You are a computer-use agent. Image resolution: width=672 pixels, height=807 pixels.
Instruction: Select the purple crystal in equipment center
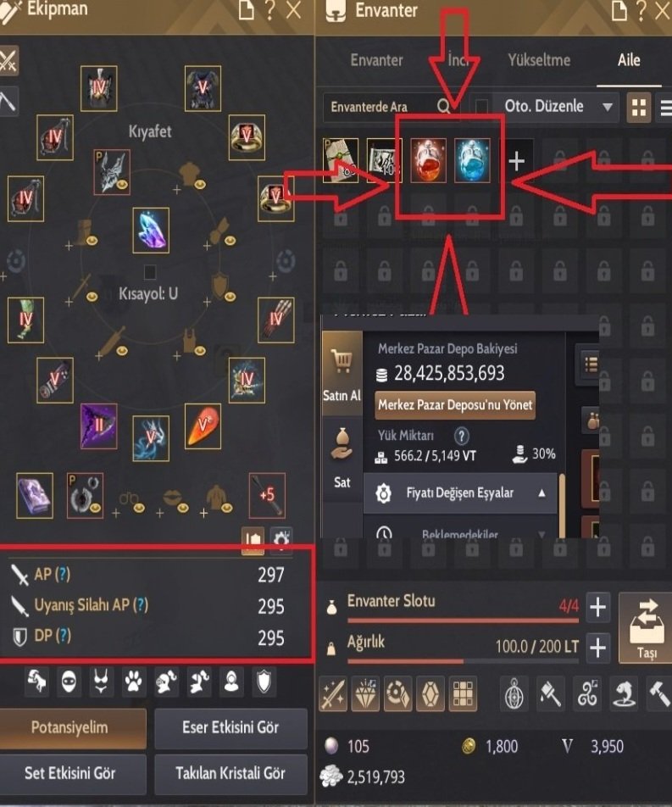pos(151,230)
